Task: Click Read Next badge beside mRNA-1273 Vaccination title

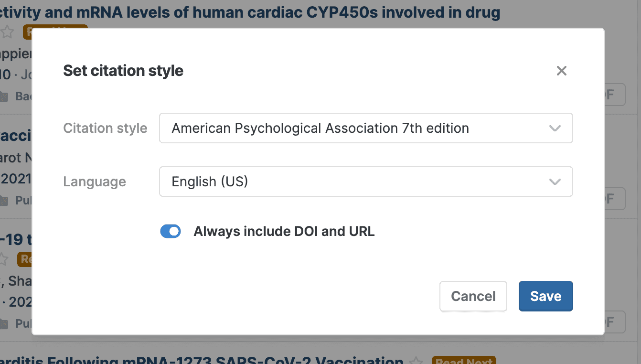Action: 463,360
